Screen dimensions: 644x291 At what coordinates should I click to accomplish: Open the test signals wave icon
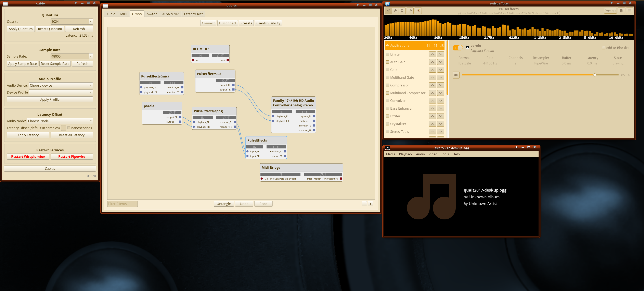(410, 11)
